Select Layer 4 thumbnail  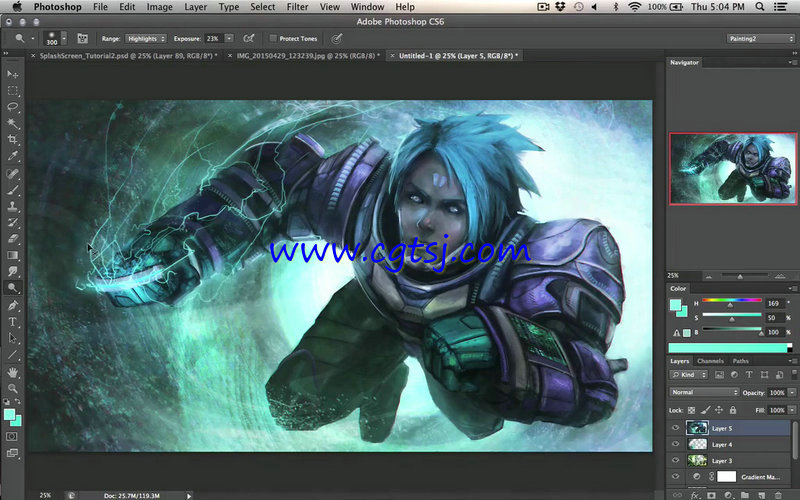point(697,444)
